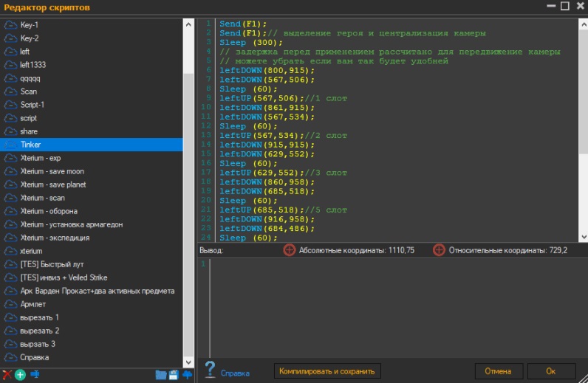588x383 pixels.
Task: Select the Армлет script entry
Action: pos(33,304)
